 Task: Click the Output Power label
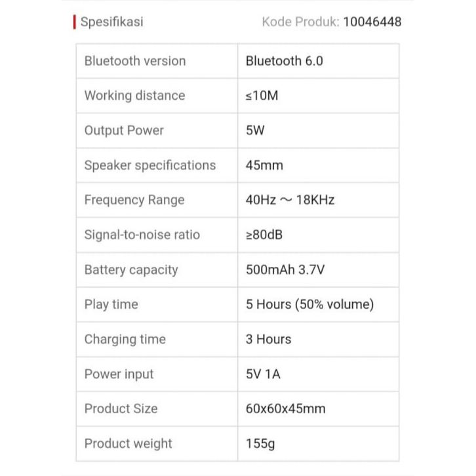124,130
